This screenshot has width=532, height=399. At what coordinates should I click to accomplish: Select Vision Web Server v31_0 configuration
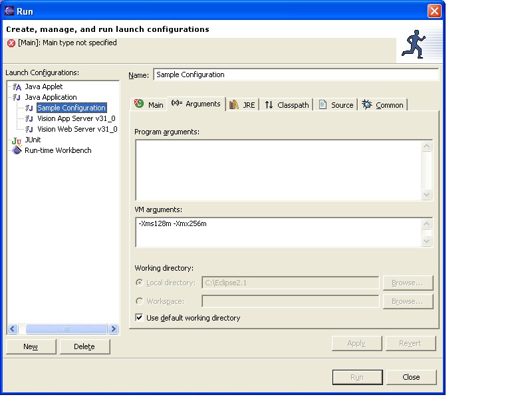[77, 129]
